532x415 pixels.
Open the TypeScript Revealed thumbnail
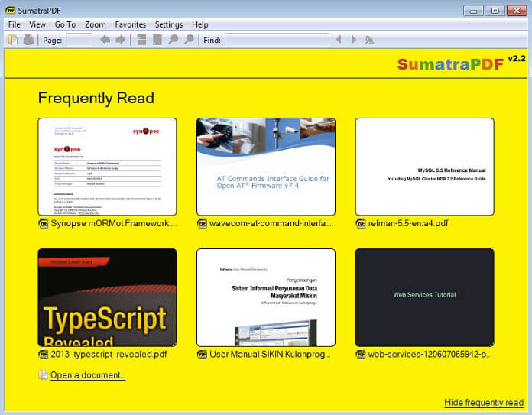point(107,297)
